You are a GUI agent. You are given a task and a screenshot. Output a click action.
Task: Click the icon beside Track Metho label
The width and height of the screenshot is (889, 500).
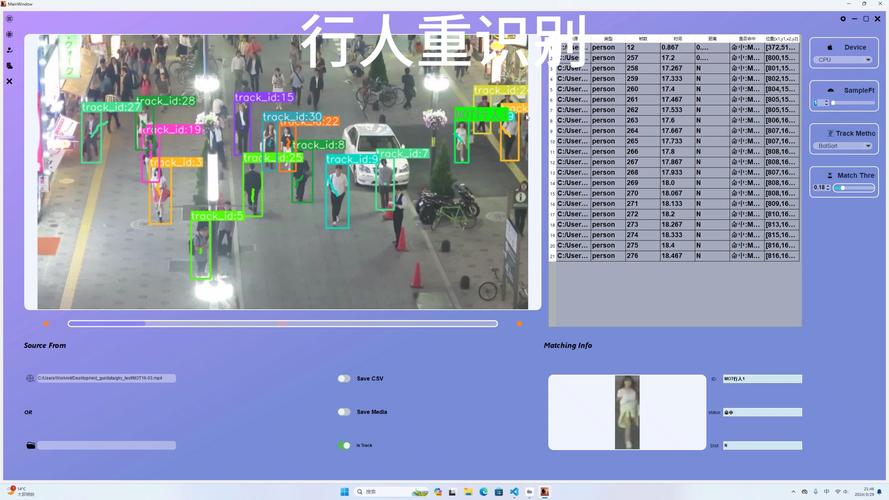(831, 133)
